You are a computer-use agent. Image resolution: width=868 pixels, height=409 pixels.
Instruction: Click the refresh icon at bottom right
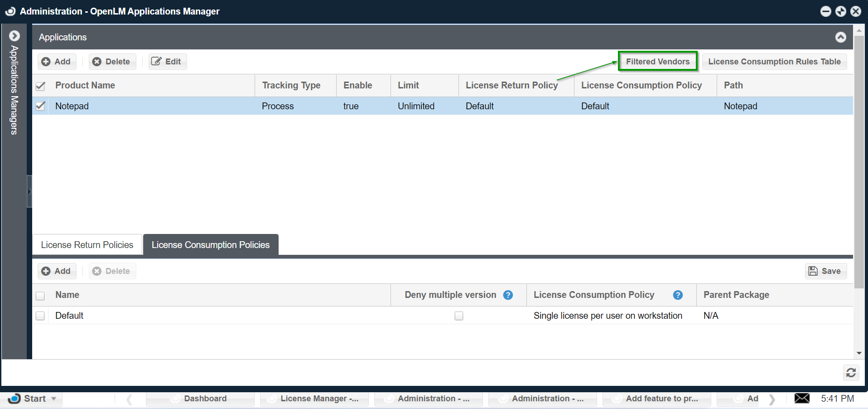(851, 372)
